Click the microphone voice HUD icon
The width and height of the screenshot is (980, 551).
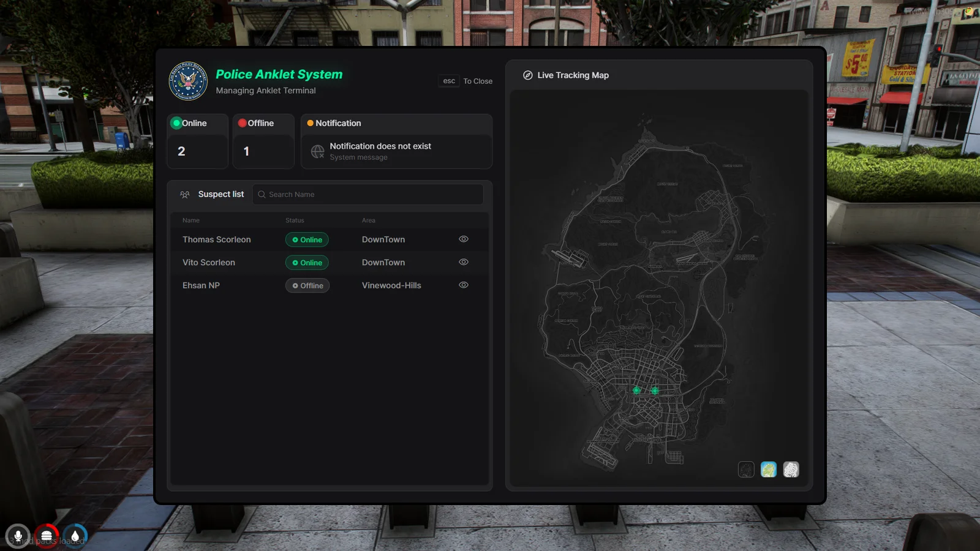[18, 536]
